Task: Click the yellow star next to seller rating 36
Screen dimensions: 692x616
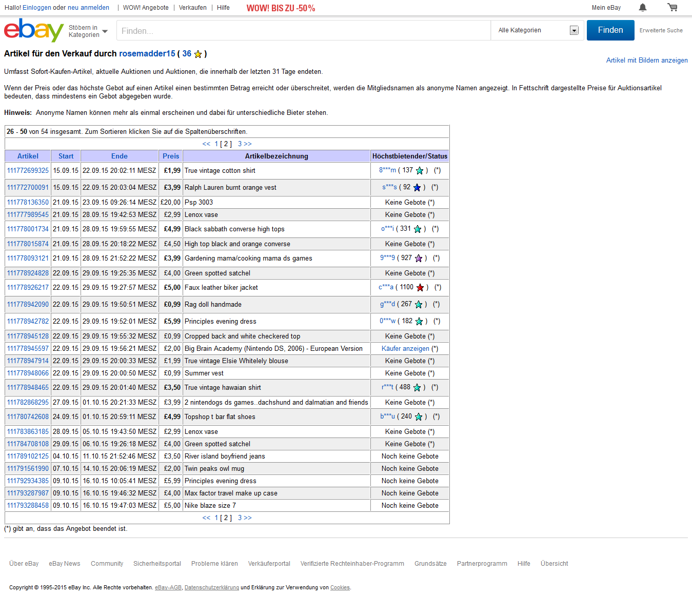Action: pos(198,54)
